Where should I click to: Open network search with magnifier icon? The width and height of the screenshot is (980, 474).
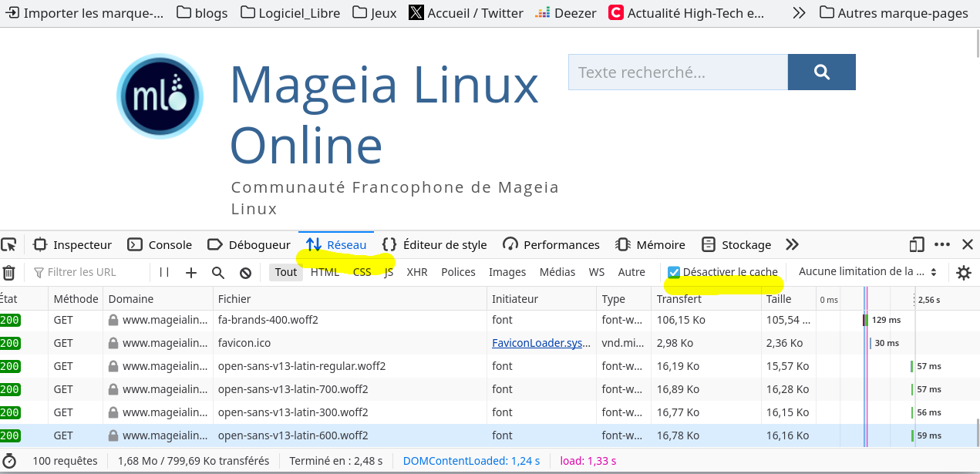[218, 272]
